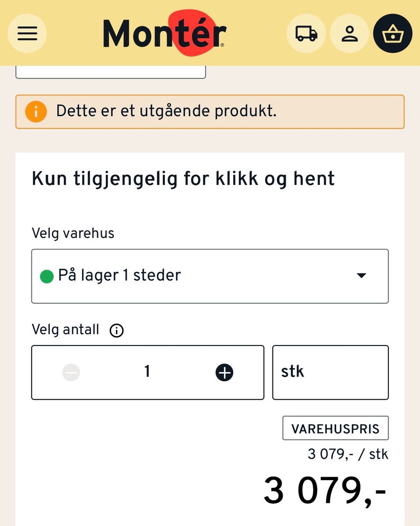The width and height of the screenshot is (420, 526).
Task: Click the stk unit box
Action: coord(330,373)
